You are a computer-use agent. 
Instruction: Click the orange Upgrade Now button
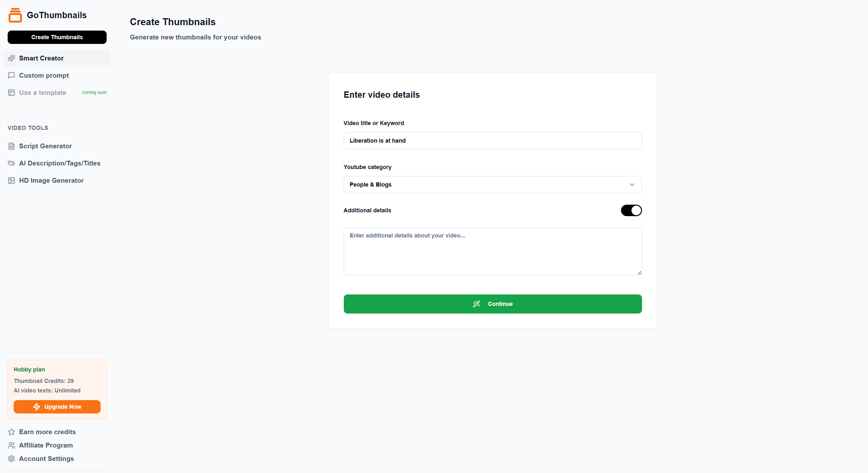pyautogui.click(x=57, y=406)
